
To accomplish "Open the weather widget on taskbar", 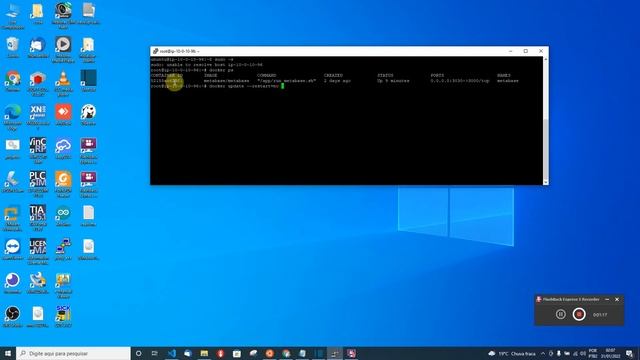I will pyautogui.click(x=512, y=353).
